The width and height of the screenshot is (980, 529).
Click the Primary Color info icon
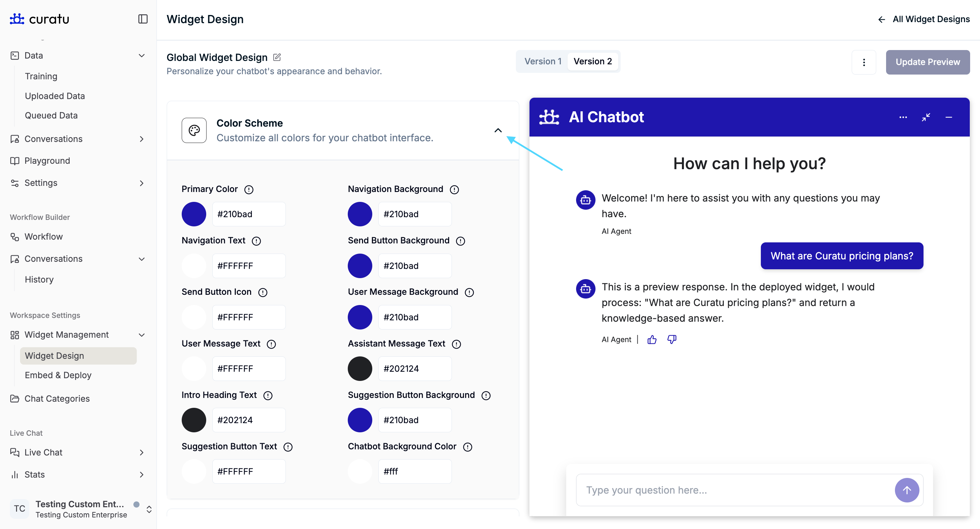(x=249, y=190)
